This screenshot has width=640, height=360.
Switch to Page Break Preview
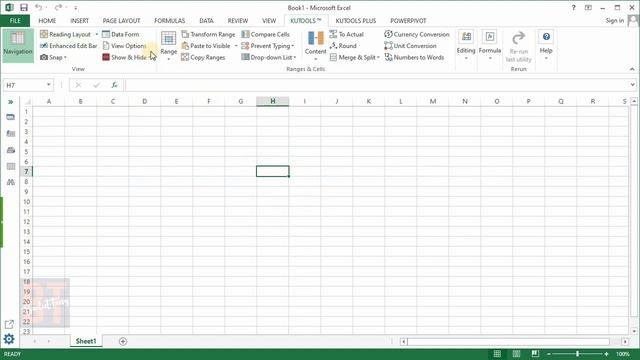(x=535, y=354)
